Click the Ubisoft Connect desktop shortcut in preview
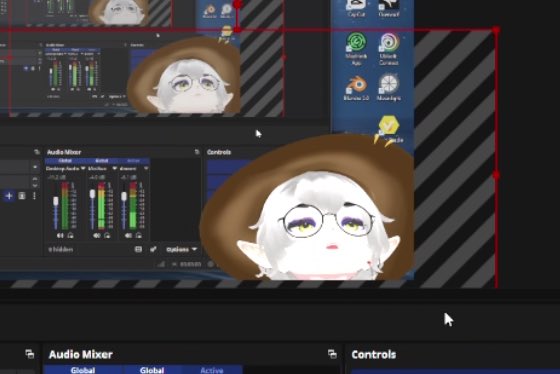 [389, 48]
